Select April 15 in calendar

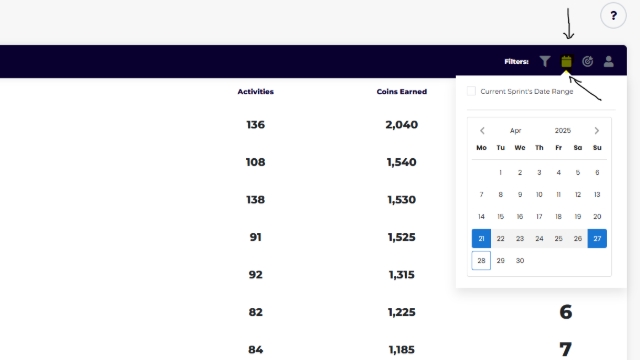click(500, 217)
